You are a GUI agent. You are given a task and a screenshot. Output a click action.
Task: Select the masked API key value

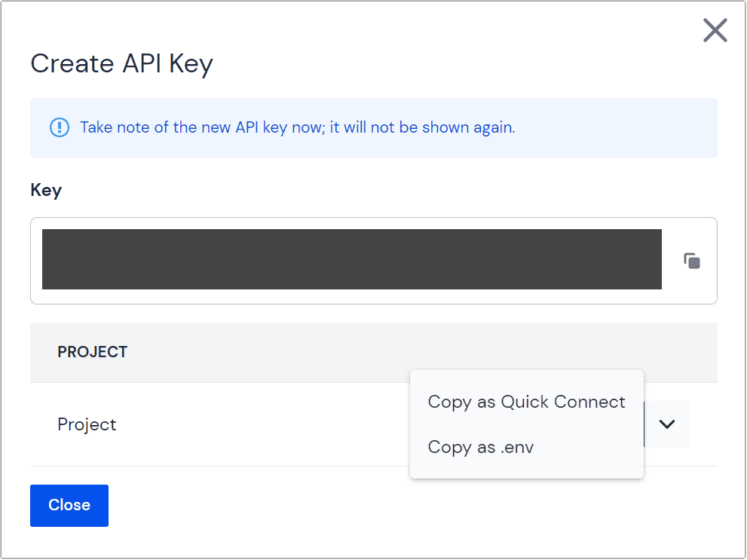pyautogui.click(x=351, y=259)
